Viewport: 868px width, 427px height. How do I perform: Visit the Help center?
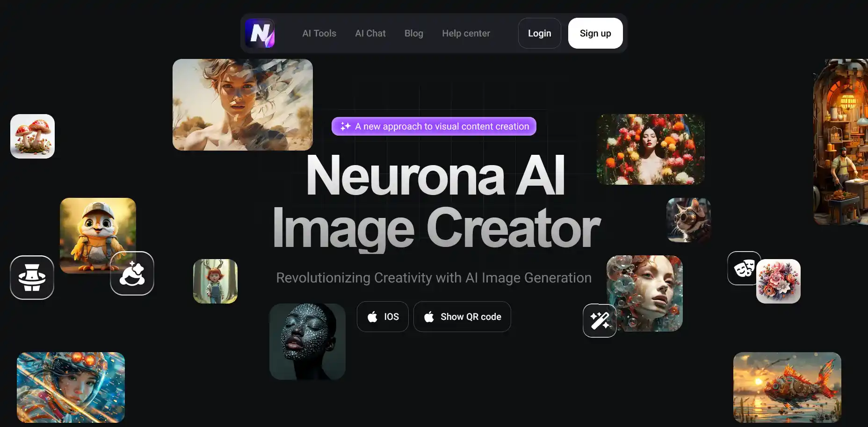[466, 33]
